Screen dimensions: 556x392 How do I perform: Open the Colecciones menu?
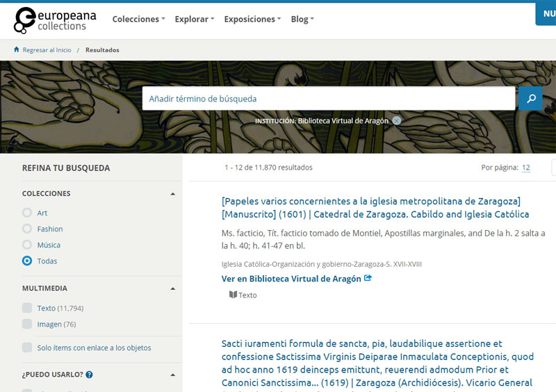click(x=138, y=19)
